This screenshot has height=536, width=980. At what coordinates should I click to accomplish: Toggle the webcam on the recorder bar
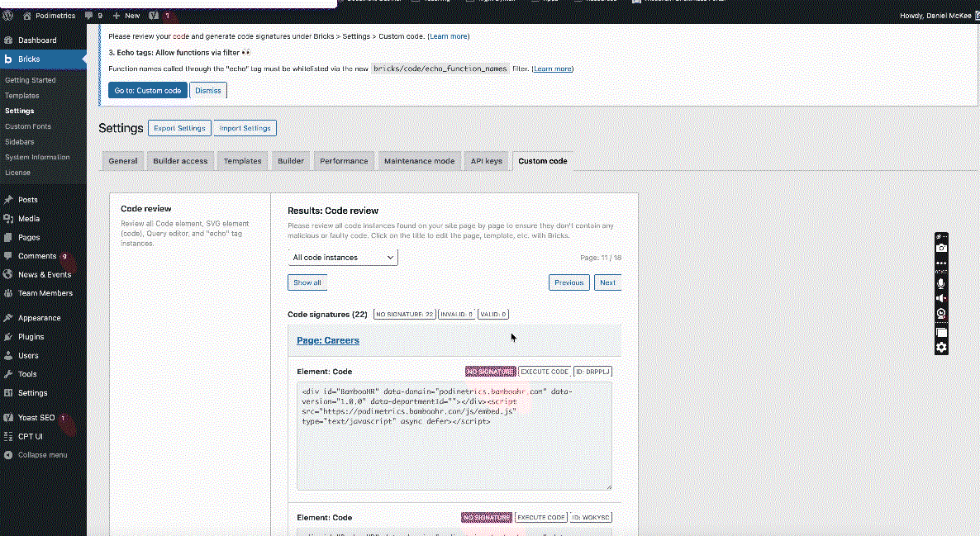point(941,314)
